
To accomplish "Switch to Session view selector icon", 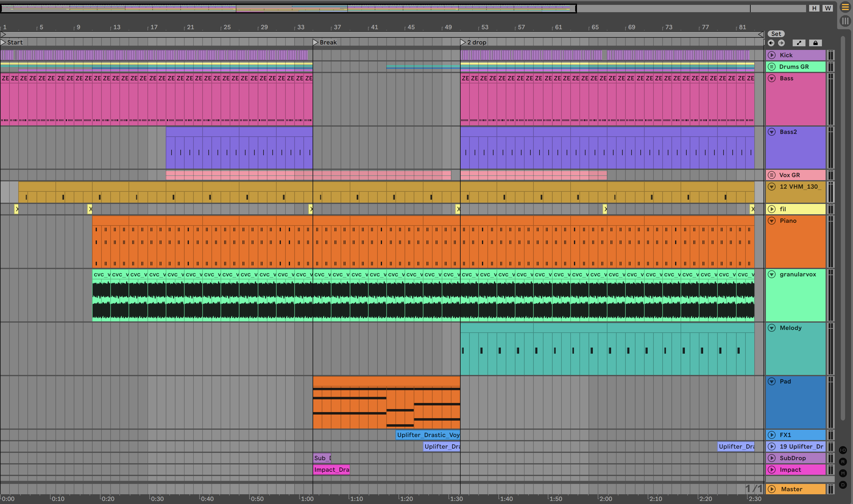I will 845,21.
